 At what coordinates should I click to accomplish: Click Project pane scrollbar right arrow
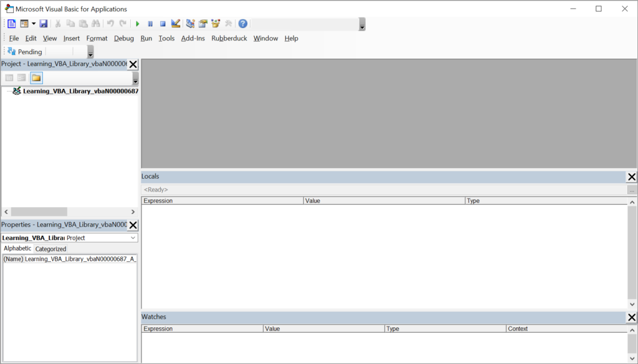(133, 212)
